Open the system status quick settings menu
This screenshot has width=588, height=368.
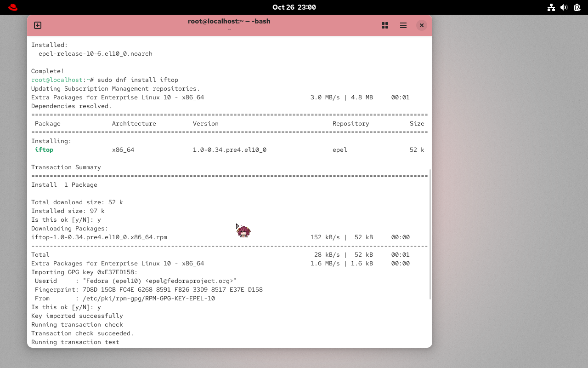[564, 7]
